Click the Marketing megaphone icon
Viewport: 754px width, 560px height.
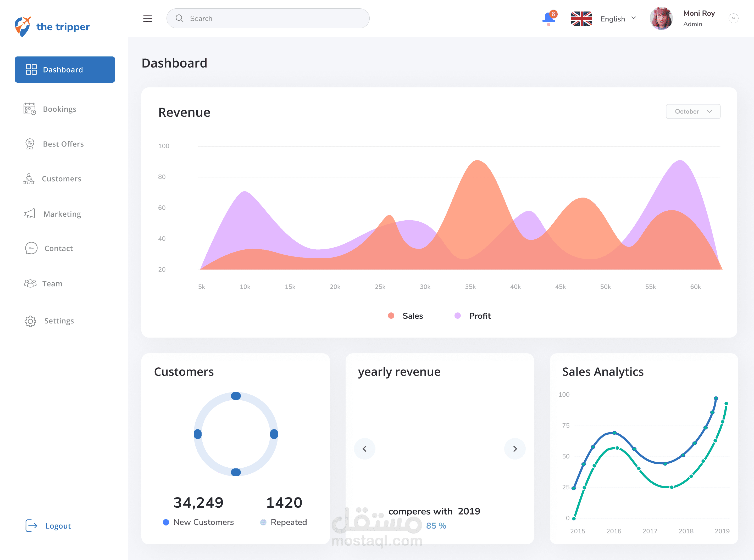[30, 214]
